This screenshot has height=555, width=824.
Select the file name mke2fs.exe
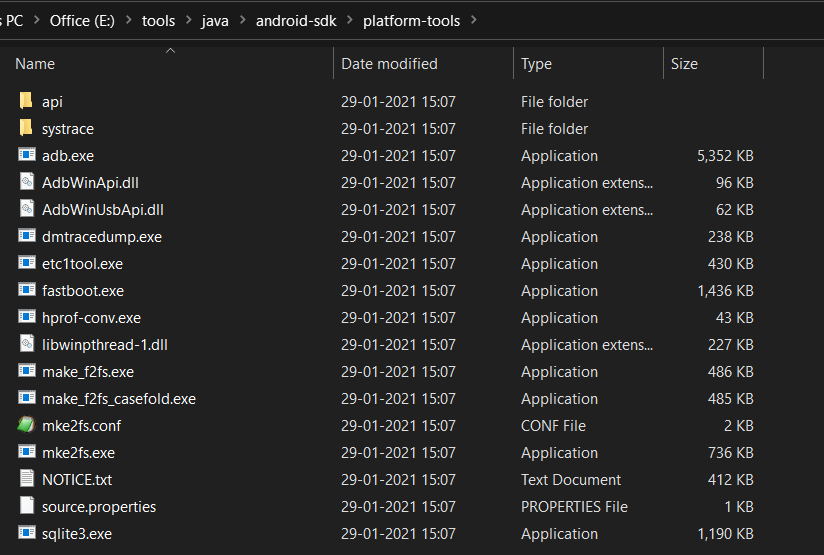(x=78, y=453)
